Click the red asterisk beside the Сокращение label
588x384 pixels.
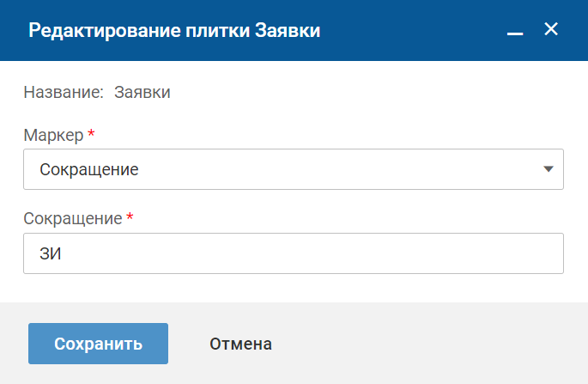[130, 218]
